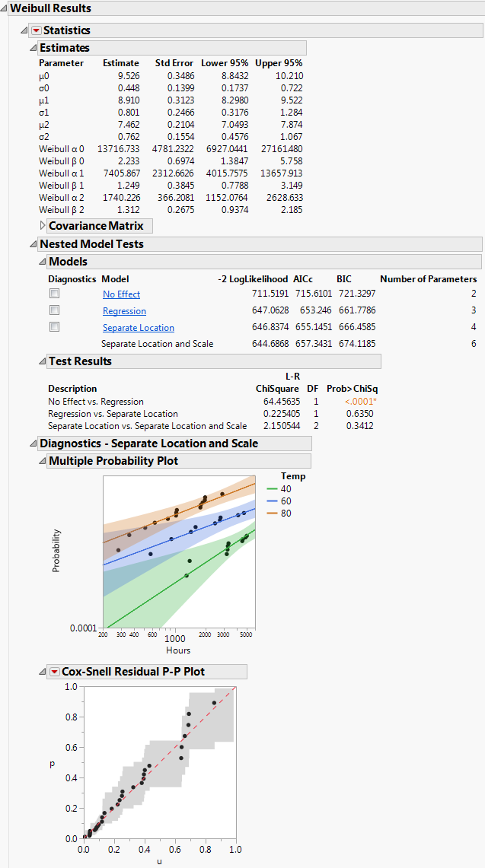Click the Regression model link
This screenshot has height=868, width=485.
[x=124, y=311]
